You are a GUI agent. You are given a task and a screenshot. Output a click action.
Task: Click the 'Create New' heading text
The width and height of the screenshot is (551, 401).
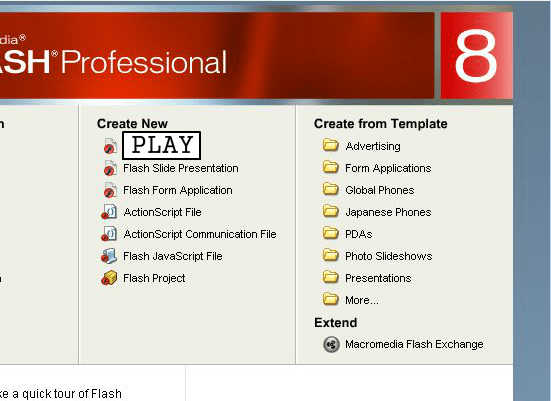tap(132, 124)
